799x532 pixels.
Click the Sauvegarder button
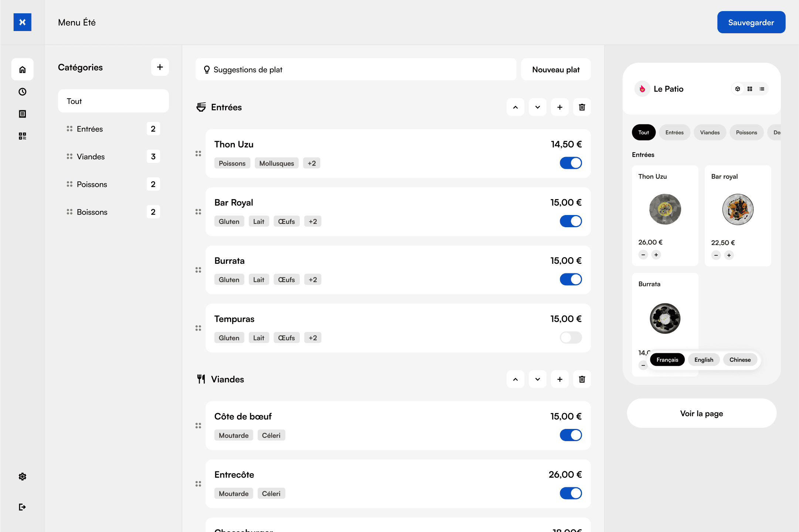click(x=751, y=22)
